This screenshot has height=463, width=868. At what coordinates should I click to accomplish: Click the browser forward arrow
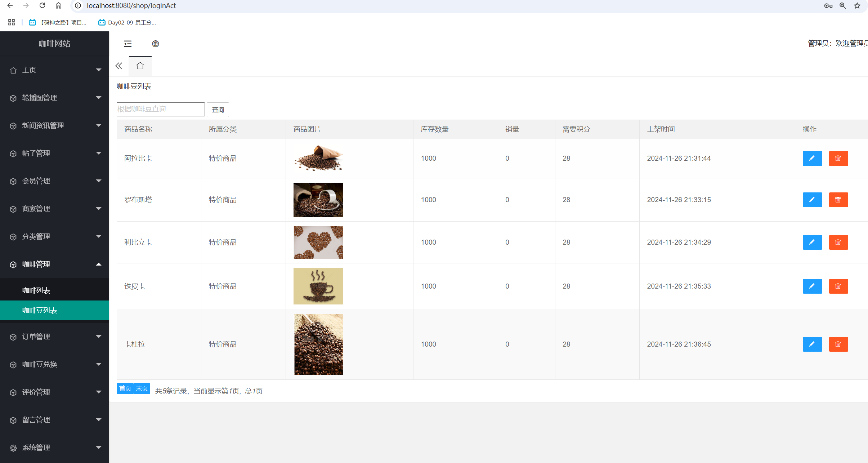tap(26, 5)
